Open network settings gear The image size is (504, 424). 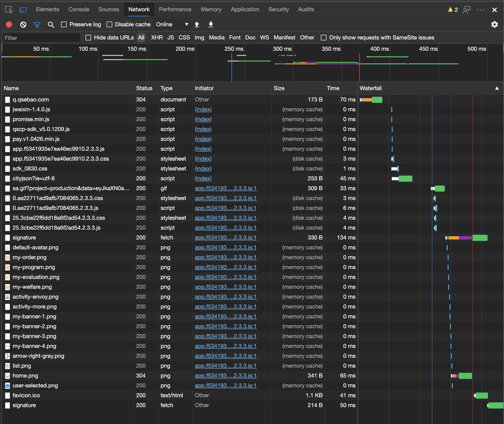(494, 24)
